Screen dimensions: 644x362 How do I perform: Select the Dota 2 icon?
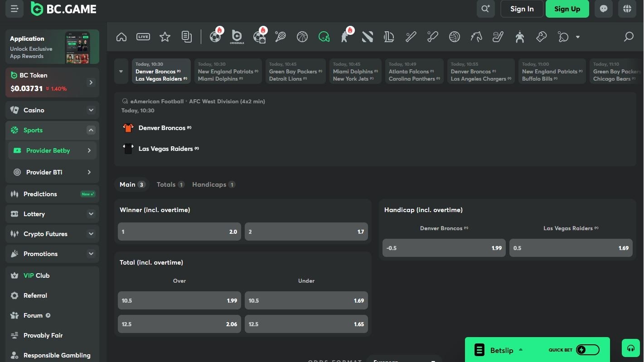click(368, 37)
